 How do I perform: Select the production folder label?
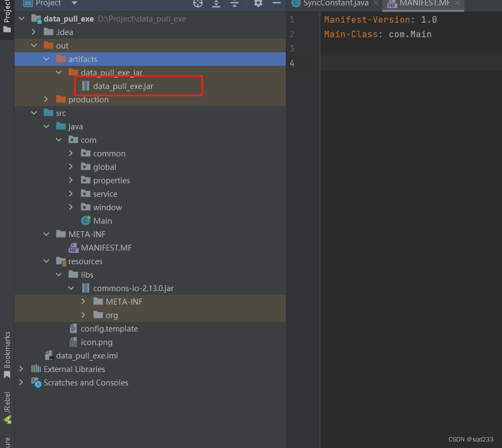[x=88, y=100]
